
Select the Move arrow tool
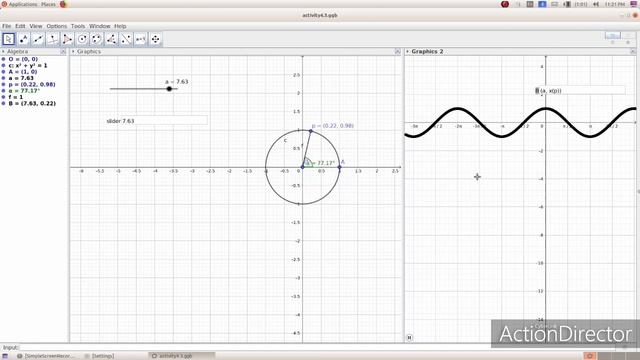pyautogui.click(x=9, y=39)
